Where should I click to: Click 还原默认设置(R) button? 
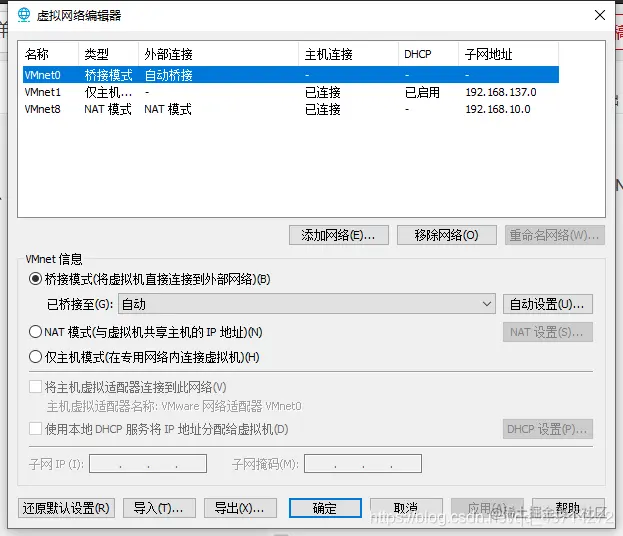point(66,508)
